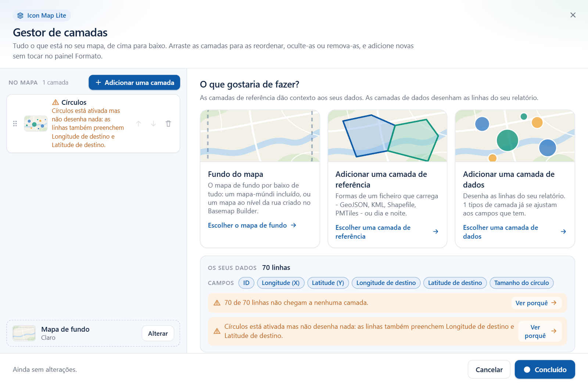Click the Icon Map Lite layers icon
The width and height of the screenshot is (588, 385).
[20, 15]
